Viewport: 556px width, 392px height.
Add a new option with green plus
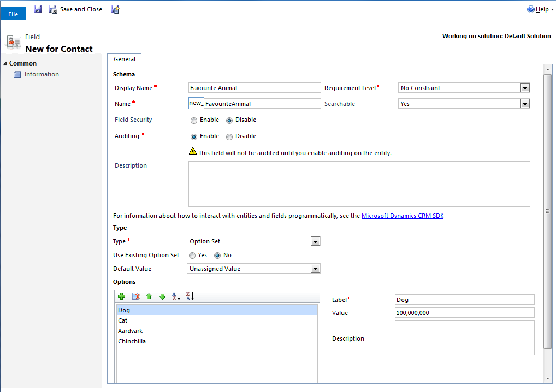point(122,296)
